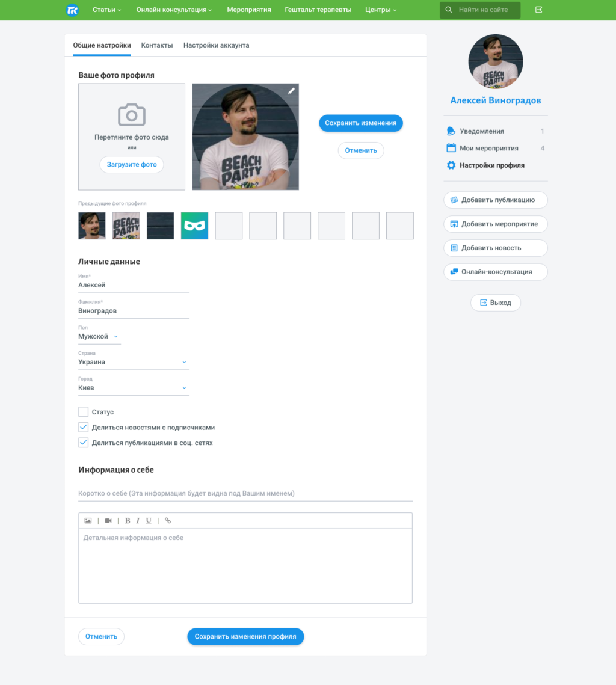The width and height of the screenshot is (616, 685).
Task: Open the site logo home icon
Action: [73, 10]
